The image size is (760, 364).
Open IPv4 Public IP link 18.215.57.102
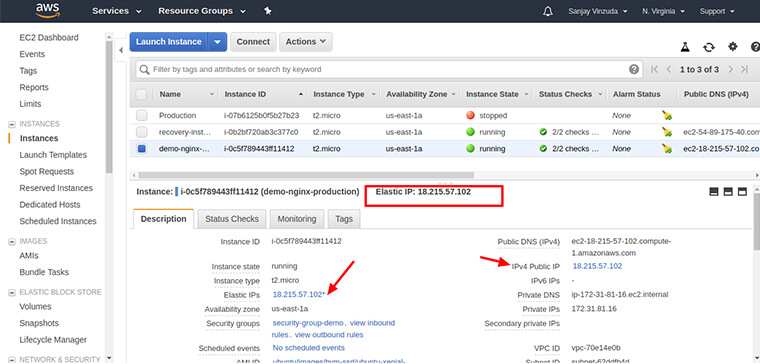597,266
